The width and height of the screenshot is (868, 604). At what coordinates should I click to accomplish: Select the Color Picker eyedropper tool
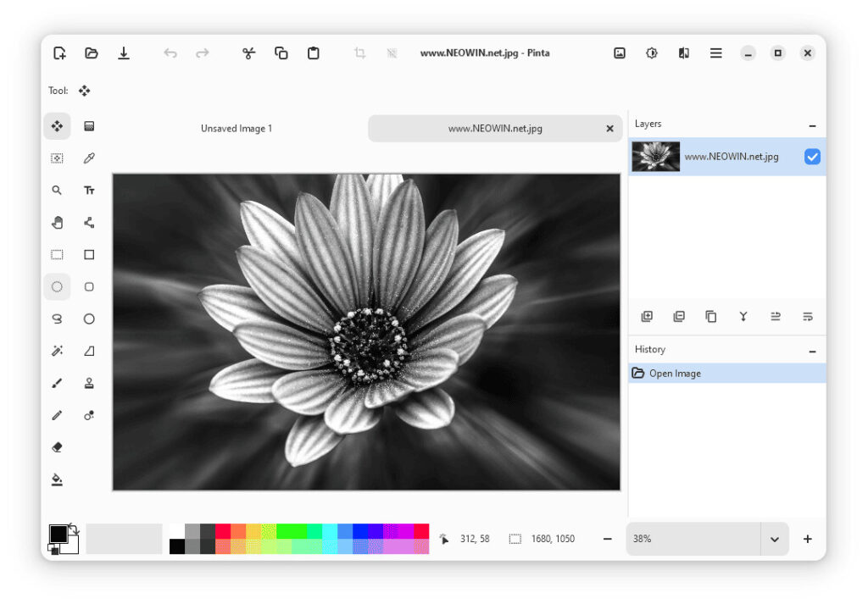click(x=89, y=158)
